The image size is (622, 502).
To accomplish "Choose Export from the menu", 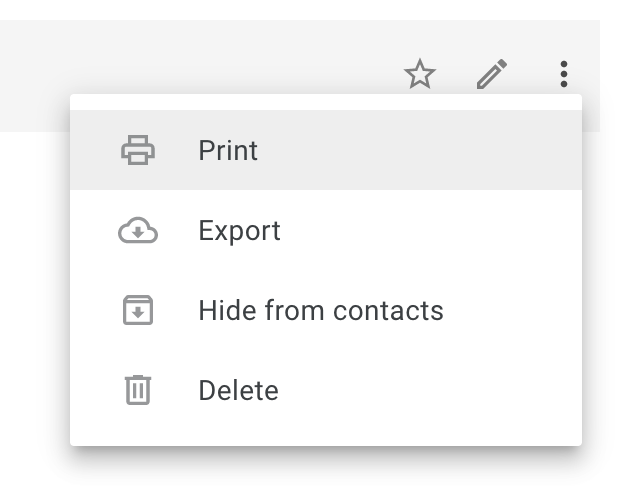I will coord(326,230).
